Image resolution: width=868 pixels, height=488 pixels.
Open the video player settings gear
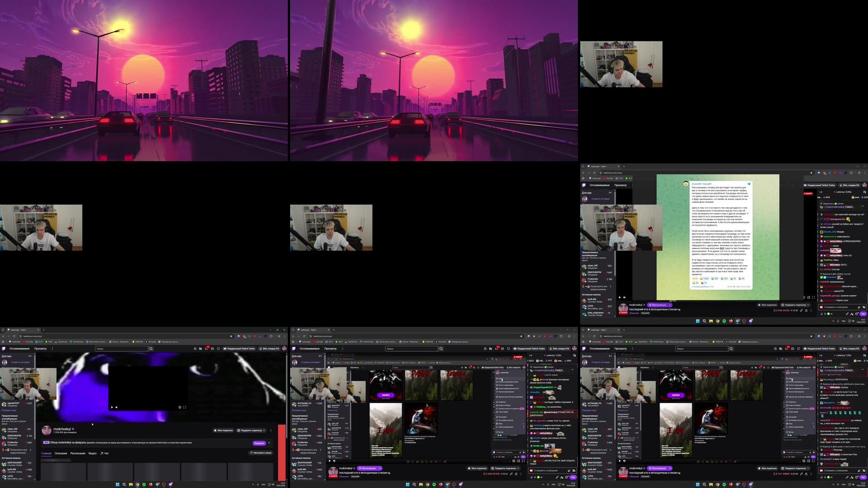(x=180, y=407)
